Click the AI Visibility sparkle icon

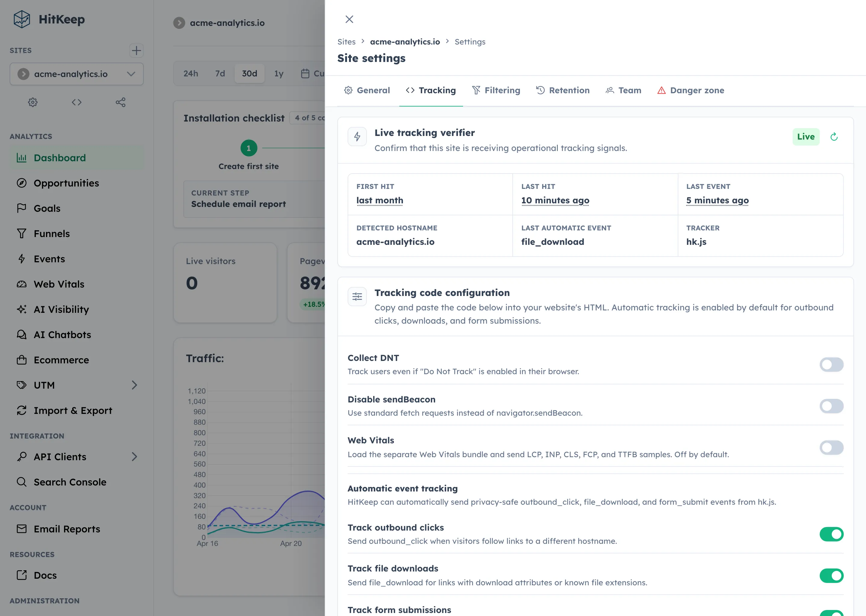tap(22, 309)
